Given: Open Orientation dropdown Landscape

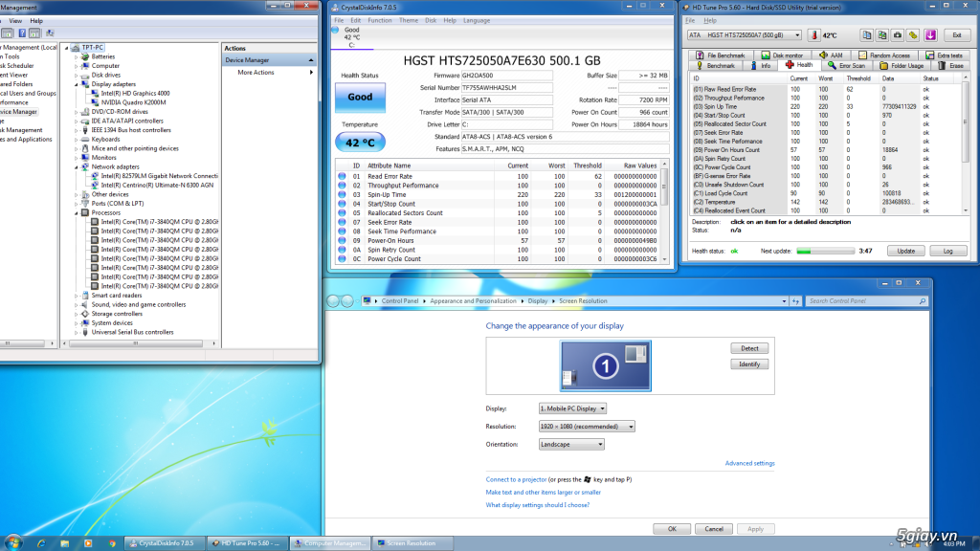Looking at the screenshot, I should [x=571, y=445].
